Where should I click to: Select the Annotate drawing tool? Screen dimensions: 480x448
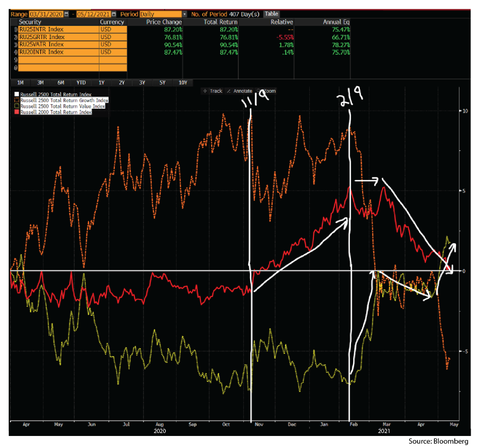pyautogui.click(x=240, y=91)
